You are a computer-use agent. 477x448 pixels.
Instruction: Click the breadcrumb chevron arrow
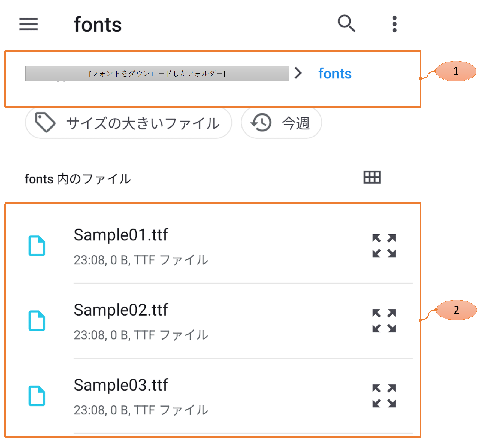coord(298,73)
